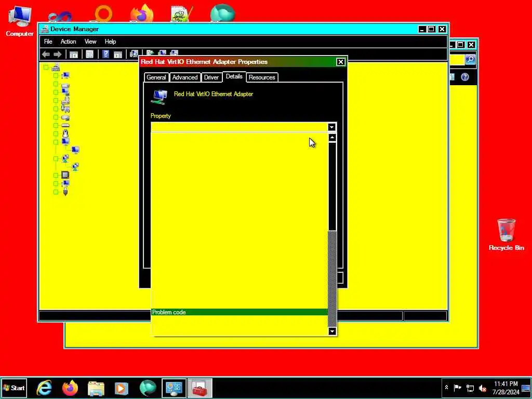Image resolution: width=532 pixels, height=399 pixels.
Task: Expand the node beside the processor chip icon
Action: (56, 175)
